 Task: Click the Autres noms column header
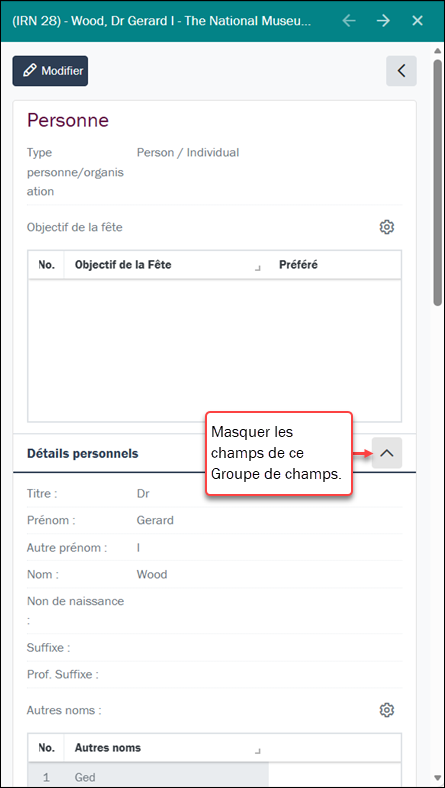[x=108, y=747]
